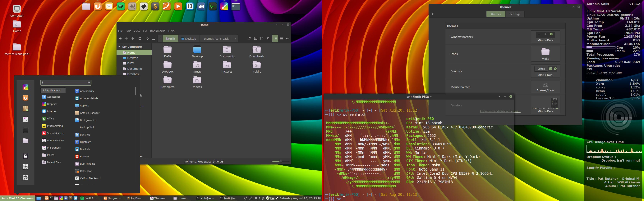Adjust the file manager zoom slider
This screenshot has width=644, height=201.
[x=281, y=161]
